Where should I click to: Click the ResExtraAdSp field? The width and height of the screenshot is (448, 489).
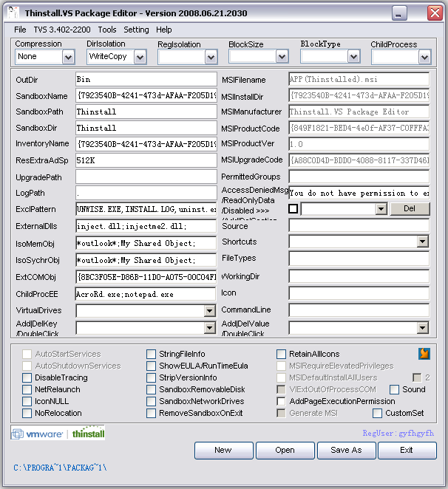click(x=146, y=160)
